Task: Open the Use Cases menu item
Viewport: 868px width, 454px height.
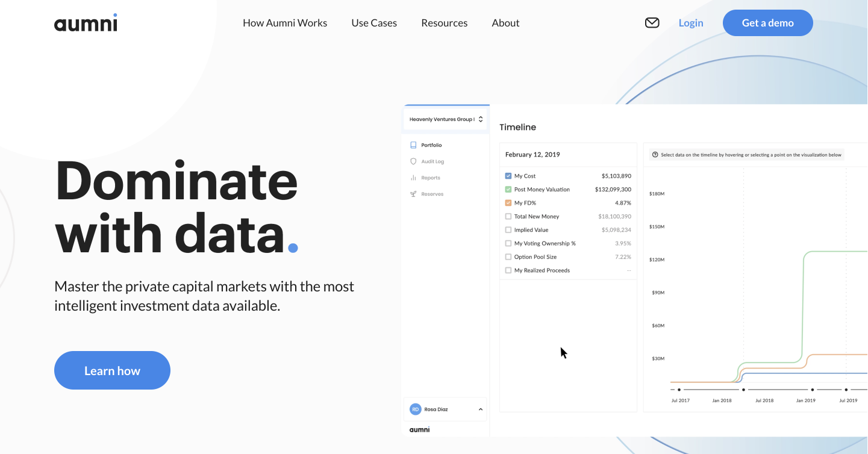Action: 373,22
